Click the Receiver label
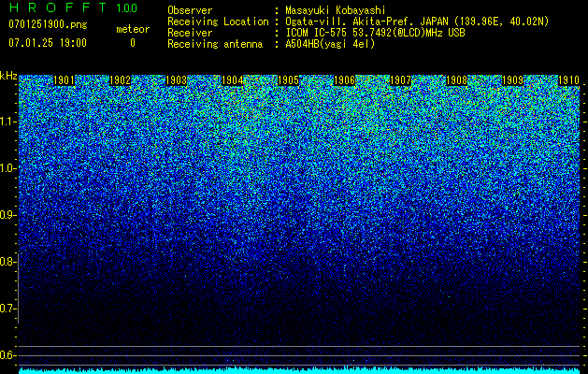Image resolution: width=588 pixels, height=374 pixels. click(x=190, y=33)
